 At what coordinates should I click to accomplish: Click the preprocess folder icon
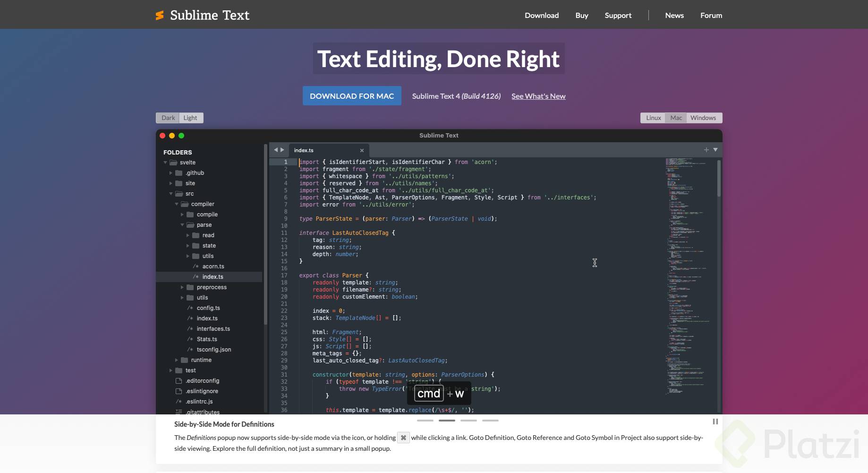pos(190,287)
